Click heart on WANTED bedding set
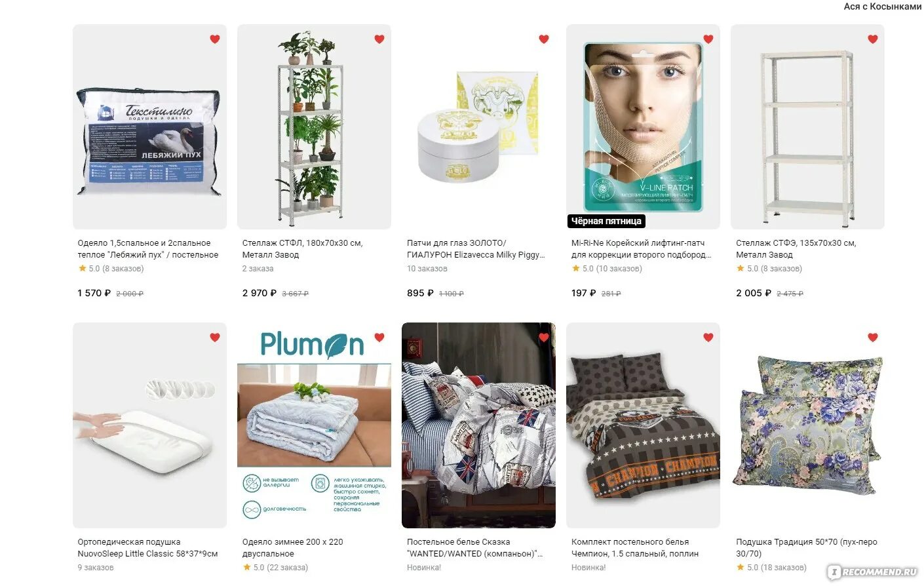This screenshot has width=924, height=586. 544,338
